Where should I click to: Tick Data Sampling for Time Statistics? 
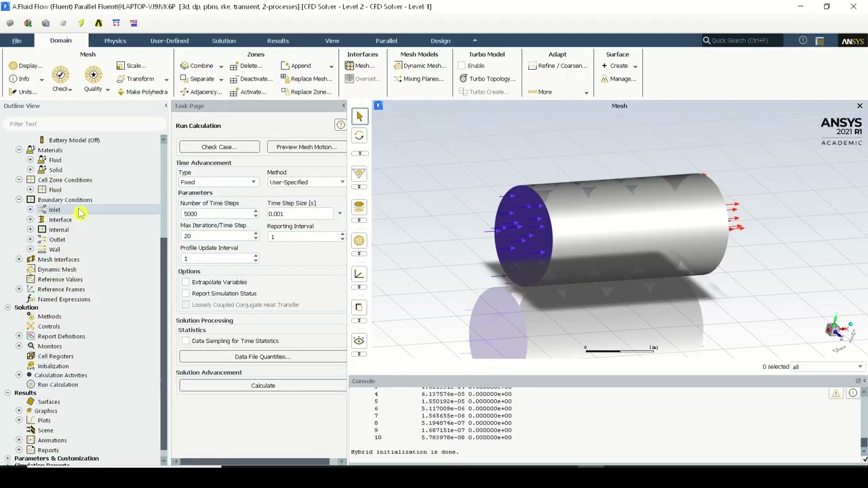[186, 341]
